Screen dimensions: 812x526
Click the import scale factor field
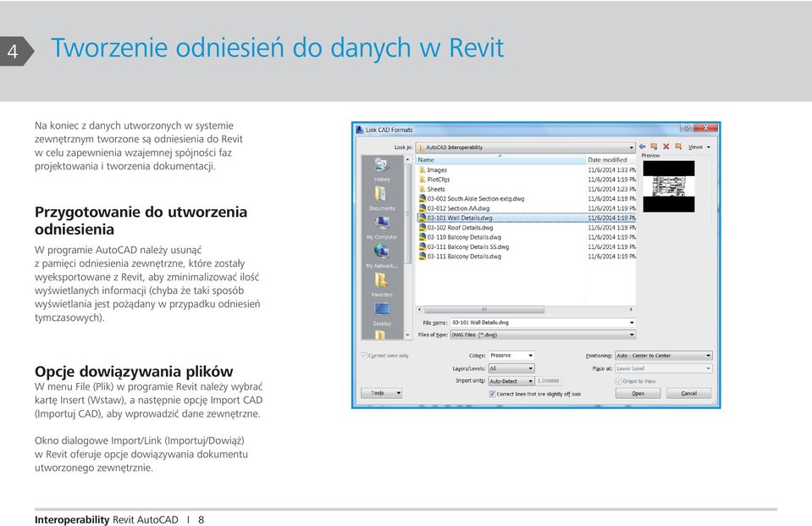pyautogui.click(x=549, y=381)
